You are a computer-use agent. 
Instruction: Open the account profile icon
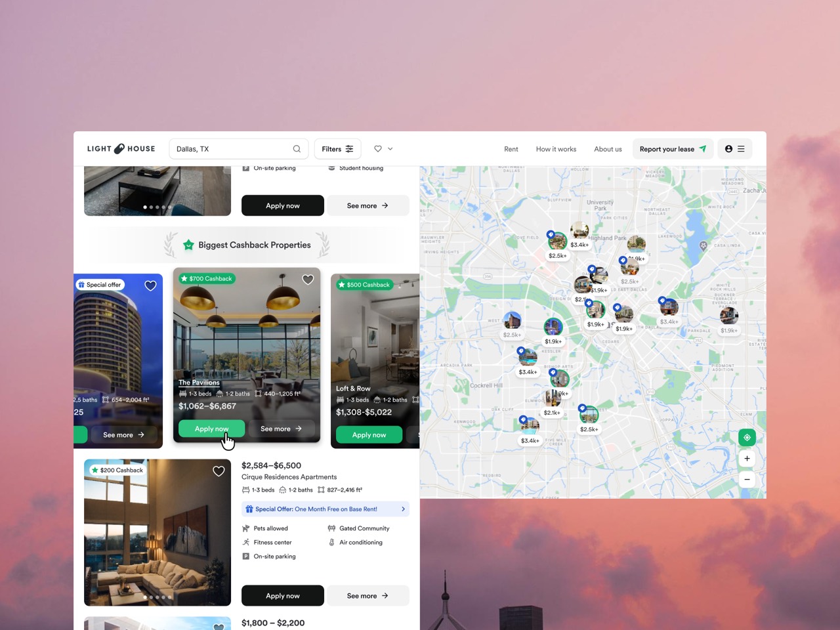point(728,148)
